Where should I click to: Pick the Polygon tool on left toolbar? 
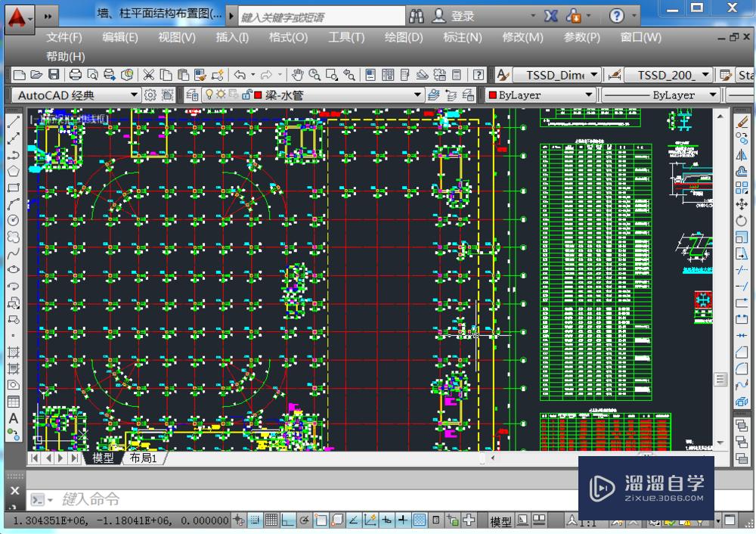[x=13, y=169]
